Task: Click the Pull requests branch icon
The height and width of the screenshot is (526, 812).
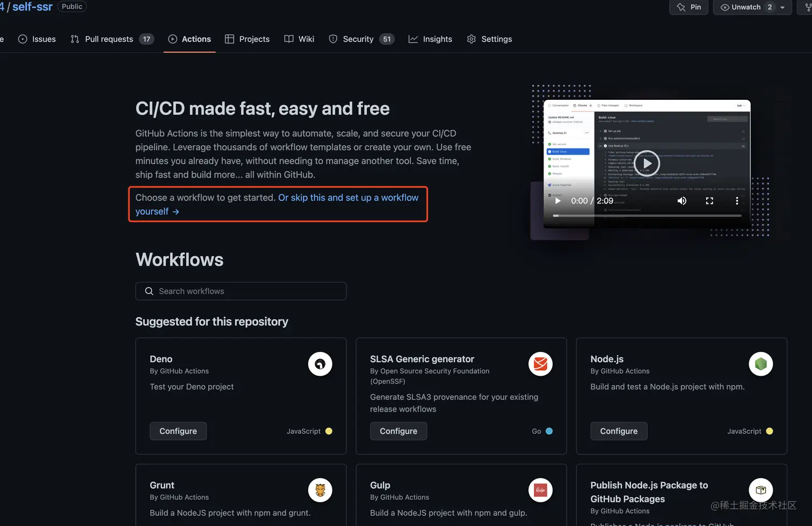Action: click(75, 39)
